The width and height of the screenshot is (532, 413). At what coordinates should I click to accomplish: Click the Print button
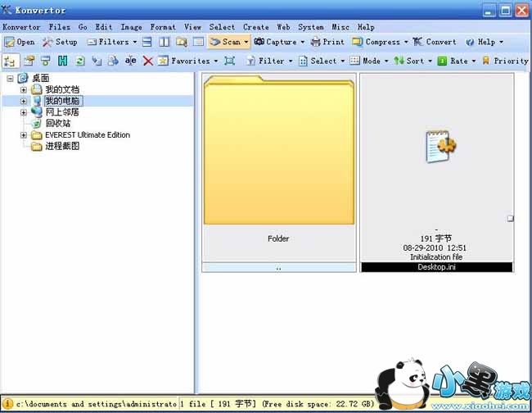(327, 42)
